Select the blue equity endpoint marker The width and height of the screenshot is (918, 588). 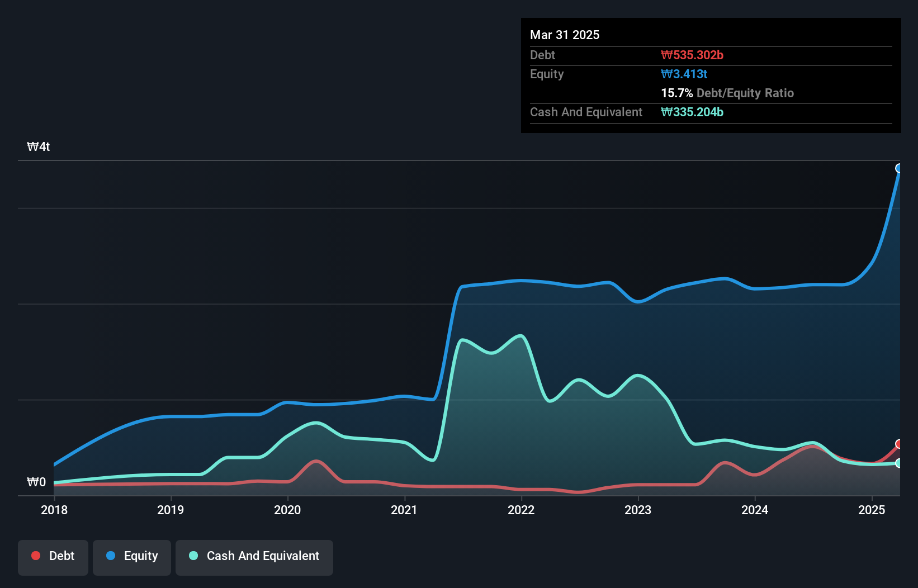pos(899,168)
